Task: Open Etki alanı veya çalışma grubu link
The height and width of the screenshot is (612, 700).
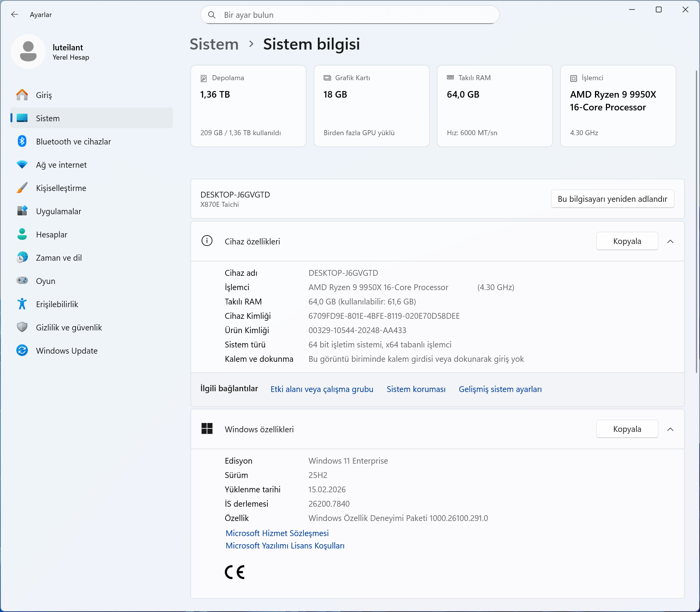Action: click(322, 389)
